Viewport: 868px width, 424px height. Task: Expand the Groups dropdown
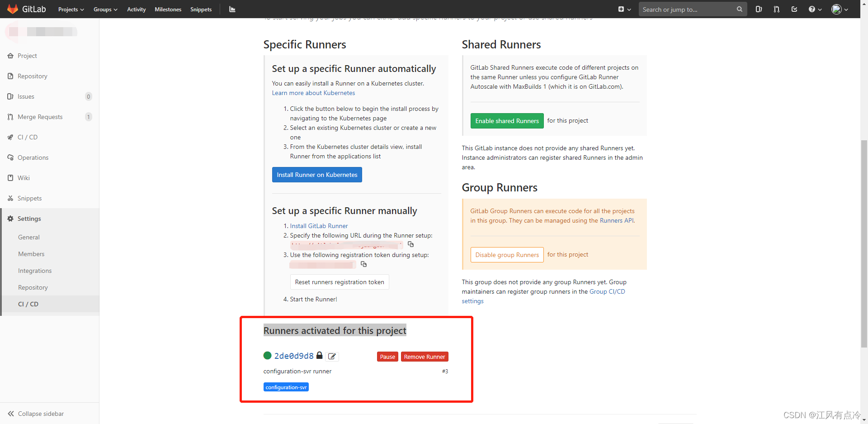tap(105, 9)
